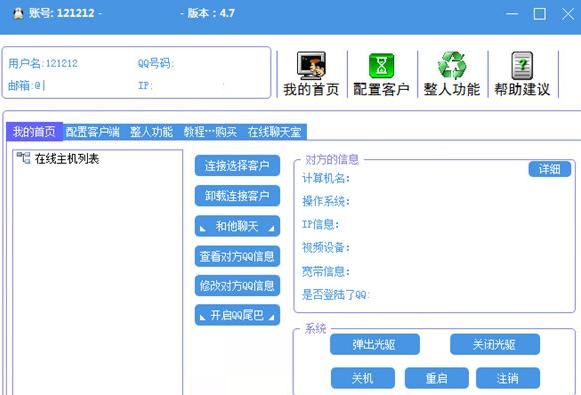Open the 帮助建议 help document icon

click(522, 66)
